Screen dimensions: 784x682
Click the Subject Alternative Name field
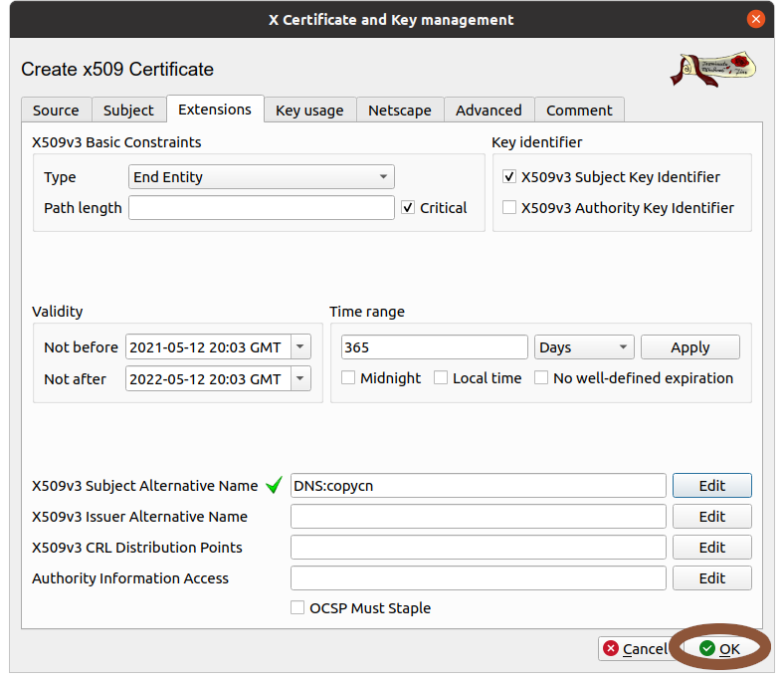[x=478, y=485]
